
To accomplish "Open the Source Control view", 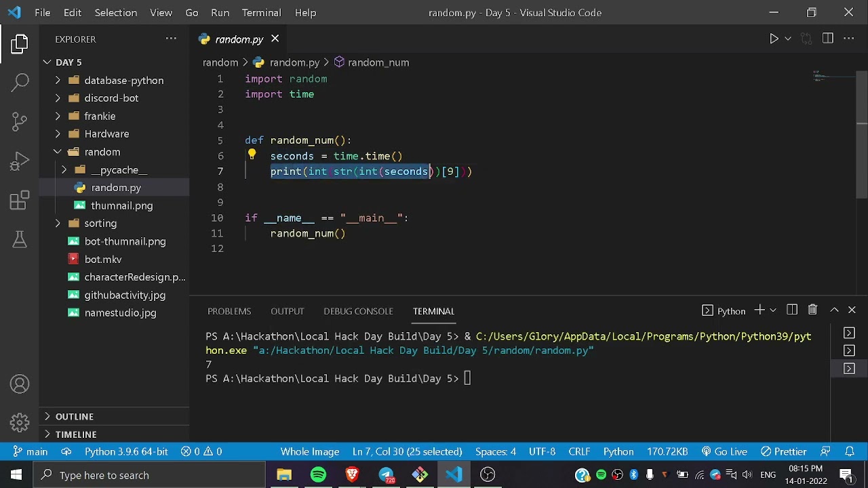I will [x=20, y=121].
